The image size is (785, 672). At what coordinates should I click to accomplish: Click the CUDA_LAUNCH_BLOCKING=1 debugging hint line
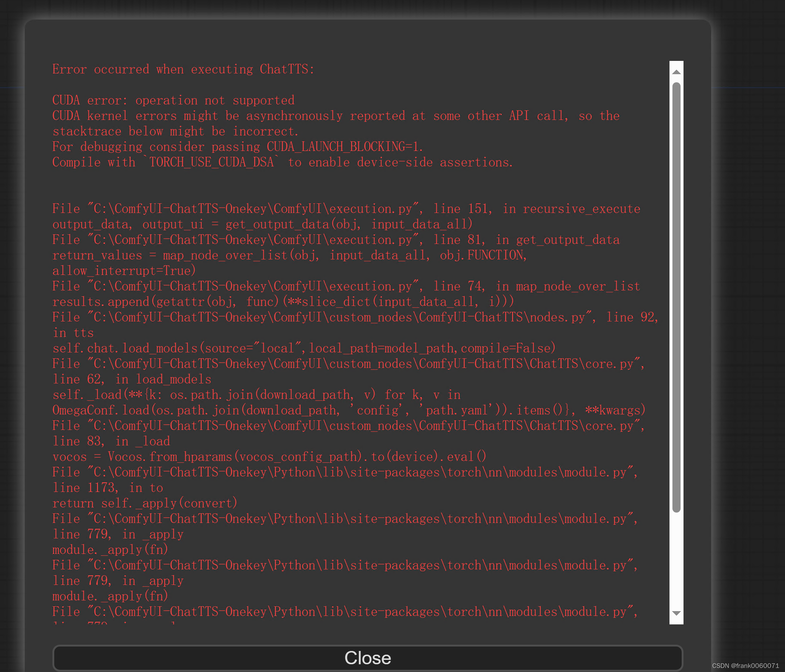pyautogui.click(x=238, y=147)
